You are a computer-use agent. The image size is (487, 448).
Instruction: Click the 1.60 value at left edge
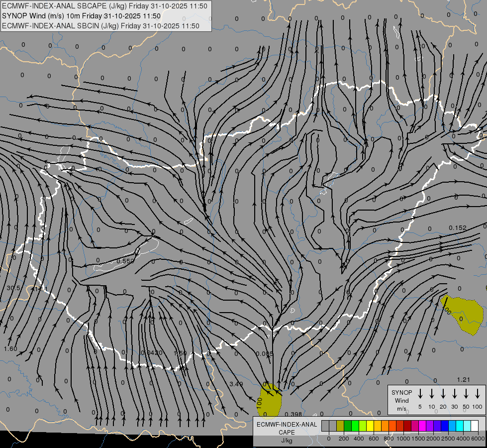[10, 348]
